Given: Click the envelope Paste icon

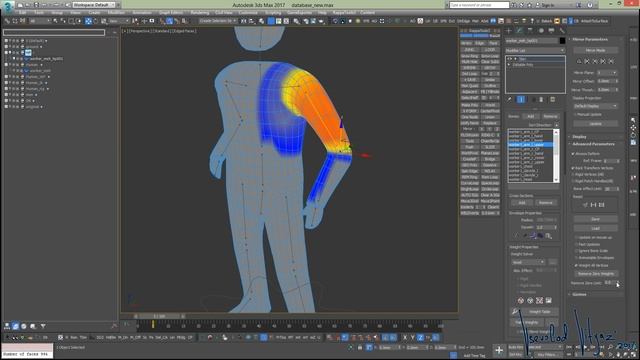Looking at the screenshot, I should click(x=549, y=236).
